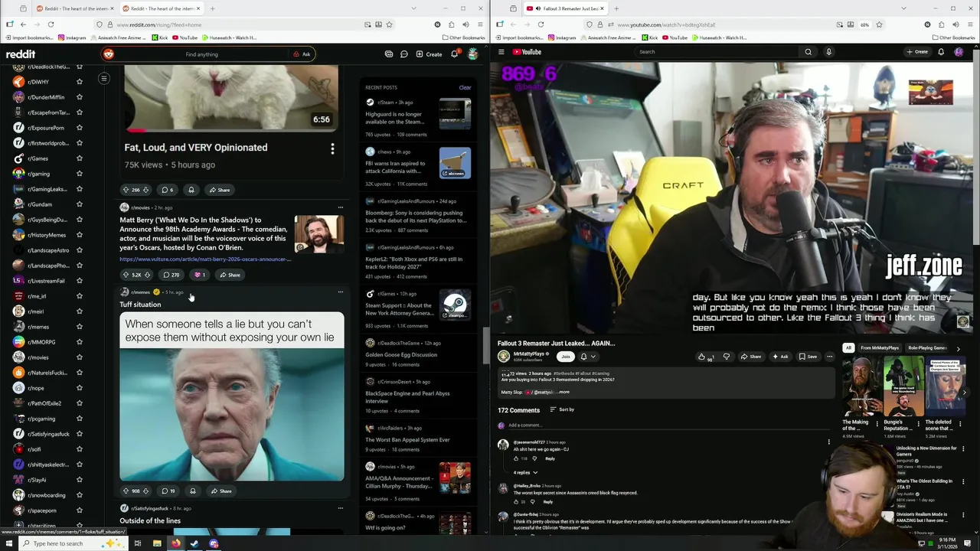Image resolution: width=980 pixels, height=551 pixels.
Task: Upvote the Matt Berry post
Action: click(x=126, y=275)
